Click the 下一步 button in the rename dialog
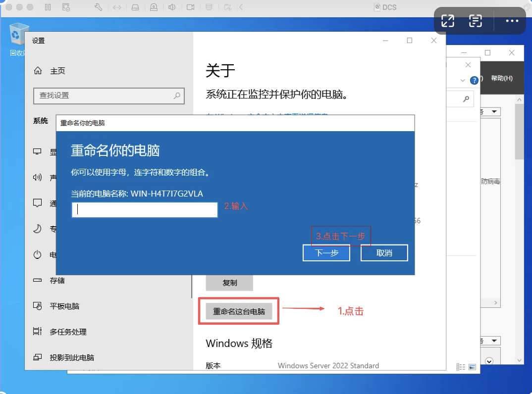The width and height of the screenshot is (532, 394). click(x=326, y=253)
